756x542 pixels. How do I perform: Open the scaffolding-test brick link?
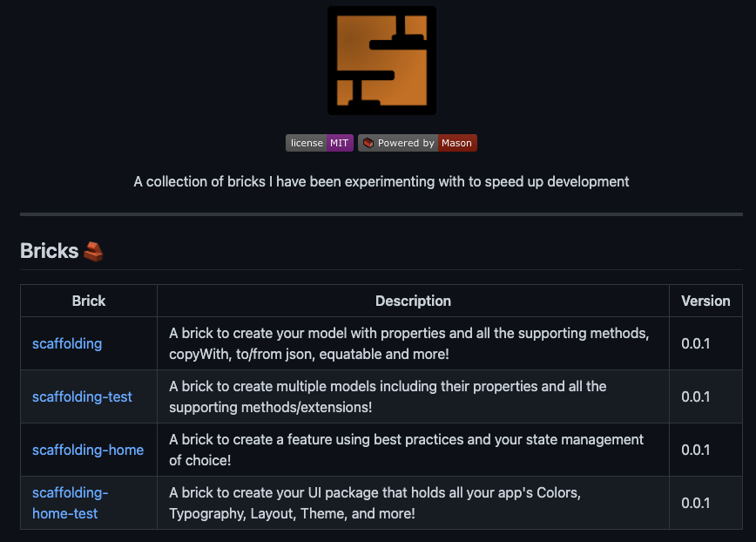tap(82, 396)
